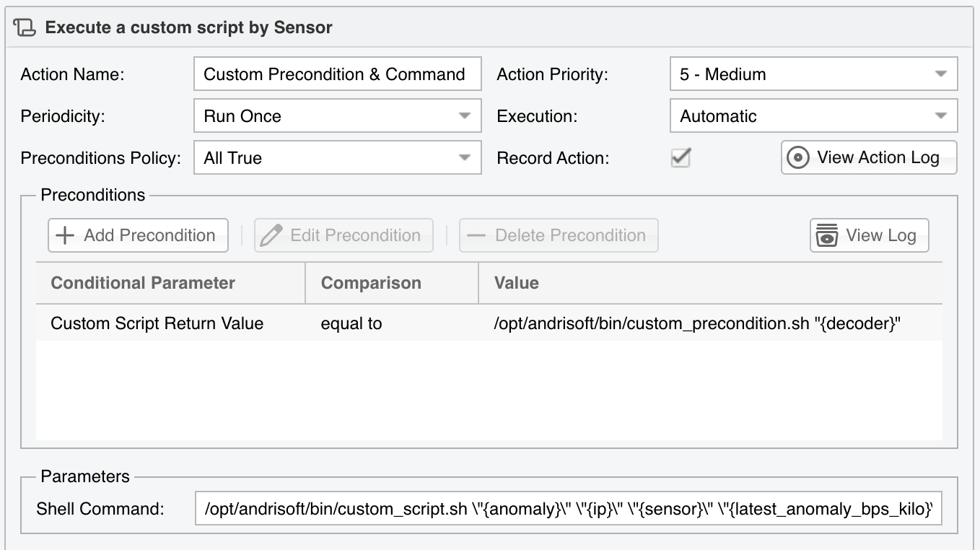Click the View Action Log button label
This screenshot has height=550, width=980.
tap(878, 157)
